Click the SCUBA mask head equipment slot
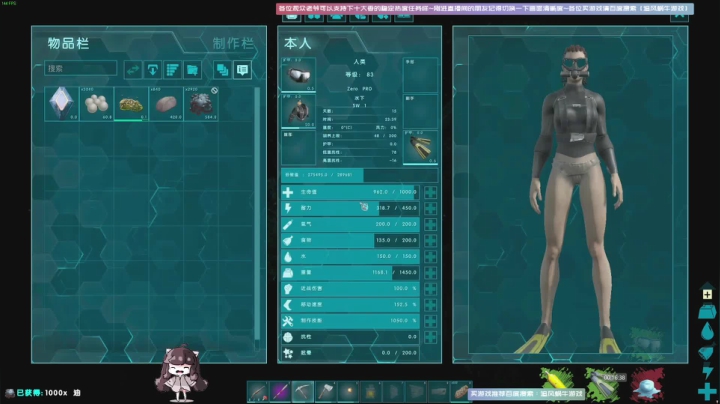 [298, 75]
